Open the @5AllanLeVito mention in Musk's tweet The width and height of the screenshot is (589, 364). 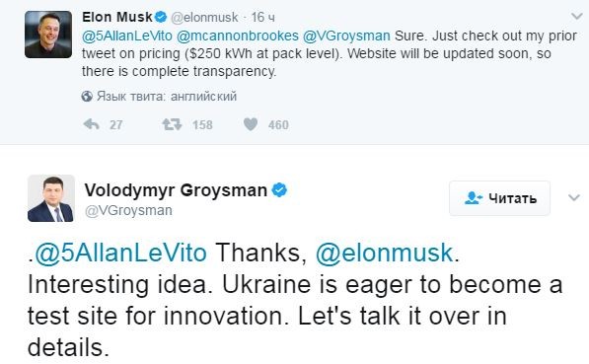(x=127, y=36)
